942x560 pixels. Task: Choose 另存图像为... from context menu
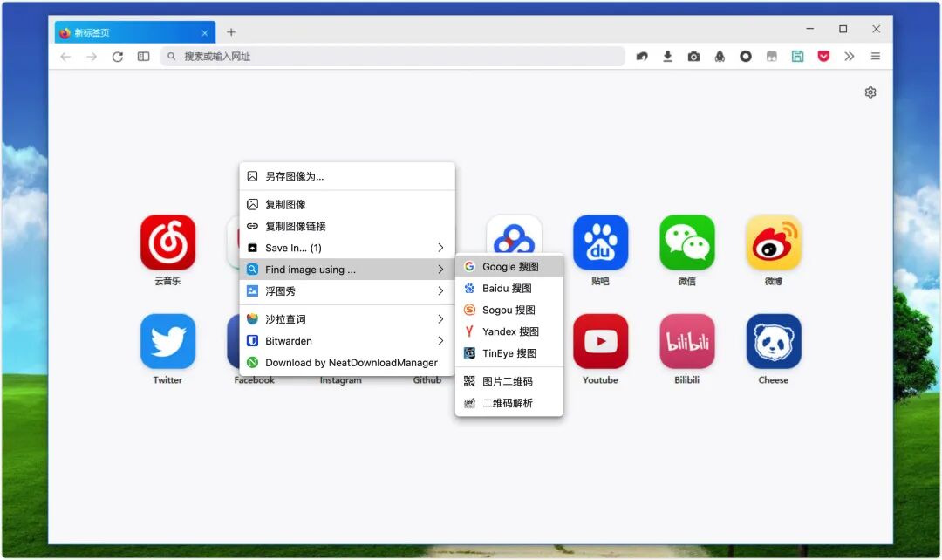[347, 177]
